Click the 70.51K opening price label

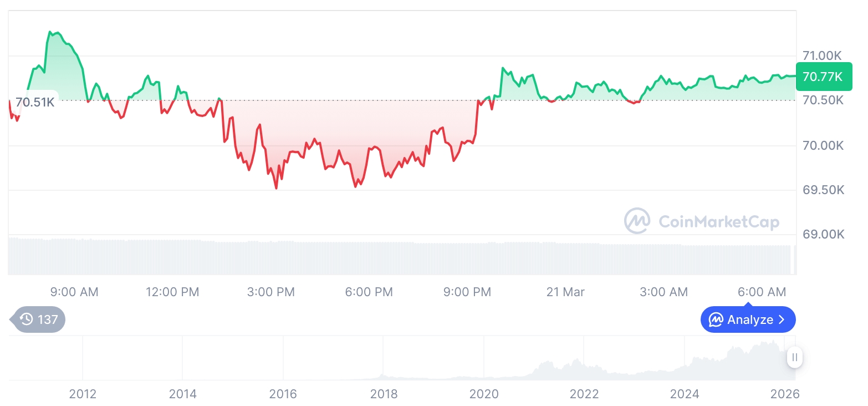[x=35, y=102]
